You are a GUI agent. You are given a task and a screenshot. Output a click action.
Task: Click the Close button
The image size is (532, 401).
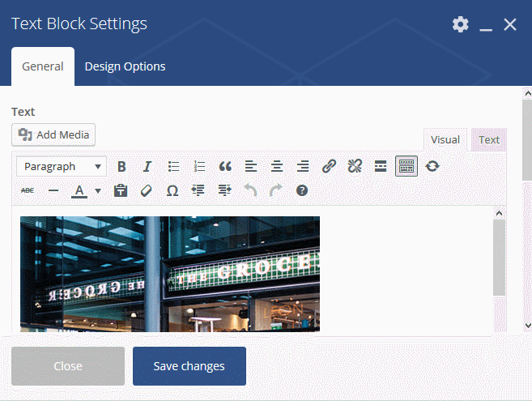coord(68,366)
